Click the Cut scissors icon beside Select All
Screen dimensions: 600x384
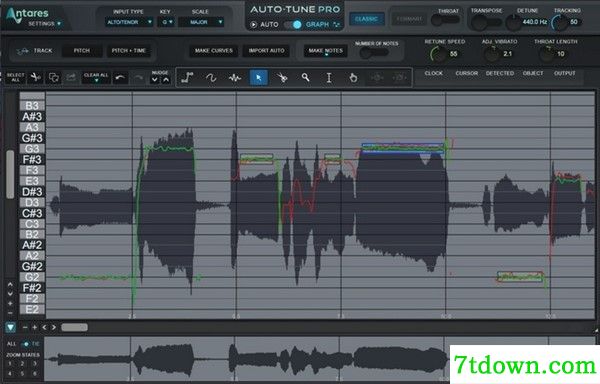pyautogui.click(x=36, y=77)
